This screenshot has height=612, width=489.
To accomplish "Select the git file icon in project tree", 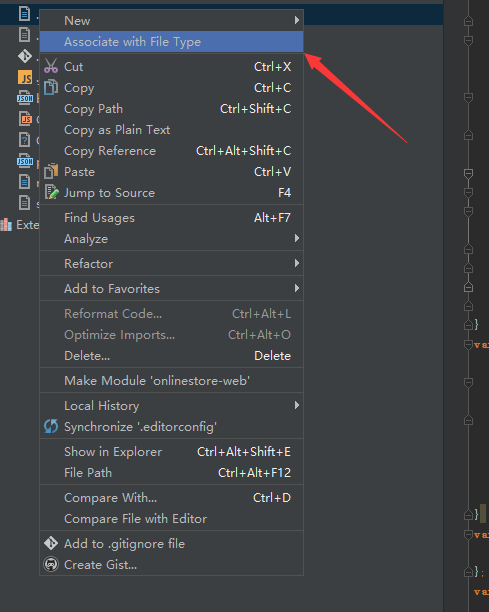I will (x=25, y=56).
